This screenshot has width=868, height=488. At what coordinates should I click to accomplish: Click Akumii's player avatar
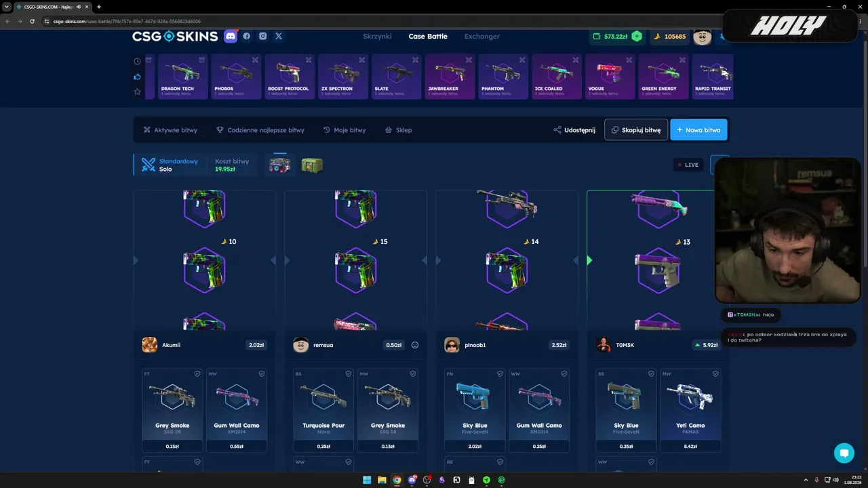point(149,345)
